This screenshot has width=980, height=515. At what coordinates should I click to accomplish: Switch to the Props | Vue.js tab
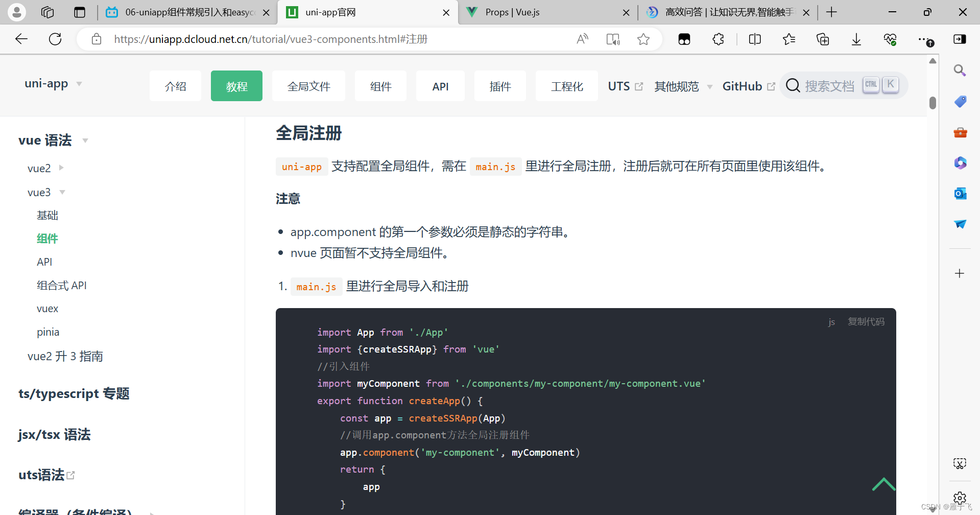pos(547,12)
